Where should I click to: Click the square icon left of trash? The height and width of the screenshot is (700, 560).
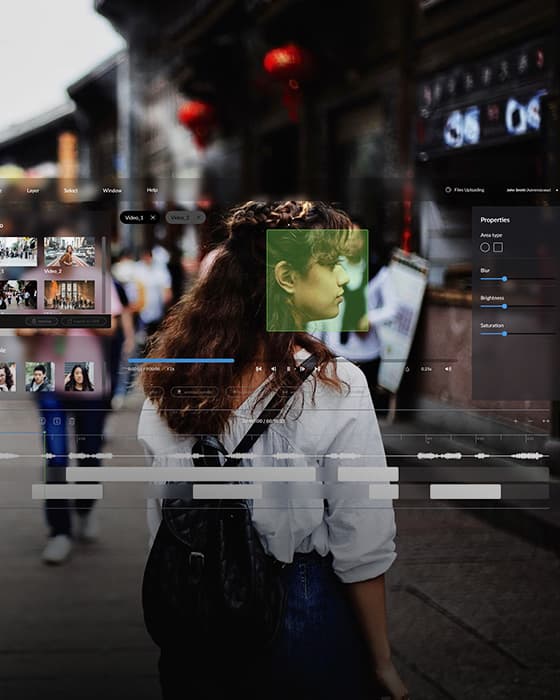pyautogui.click(x=57, y=421)
